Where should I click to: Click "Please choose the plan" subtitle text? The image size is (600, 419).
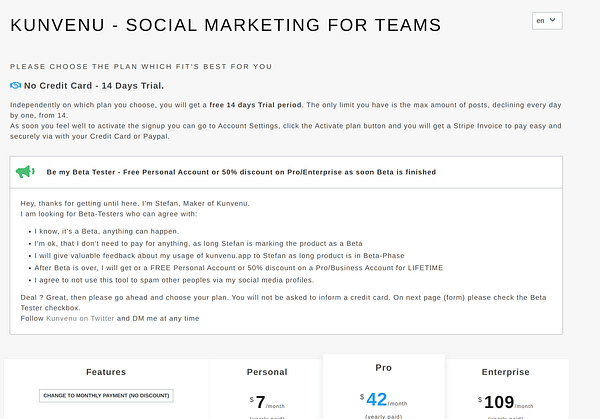pyautogui.click(x=141, y=66)
